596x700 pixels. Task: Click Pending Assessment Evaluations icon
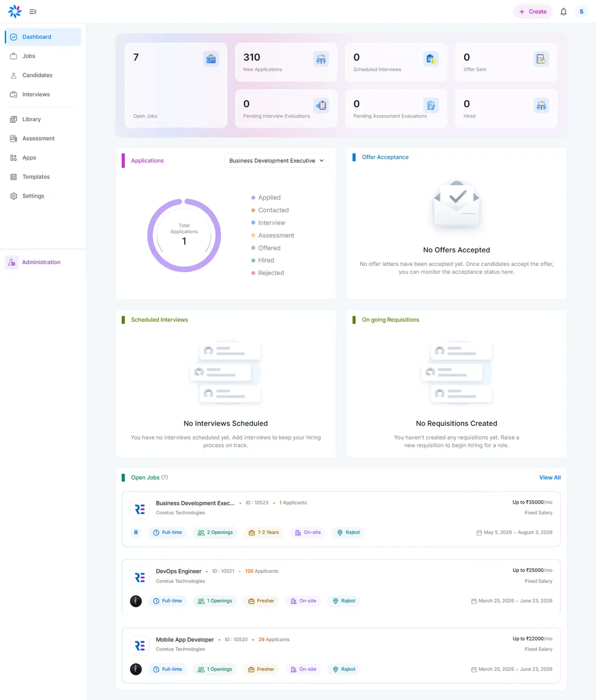pos(431,105)
